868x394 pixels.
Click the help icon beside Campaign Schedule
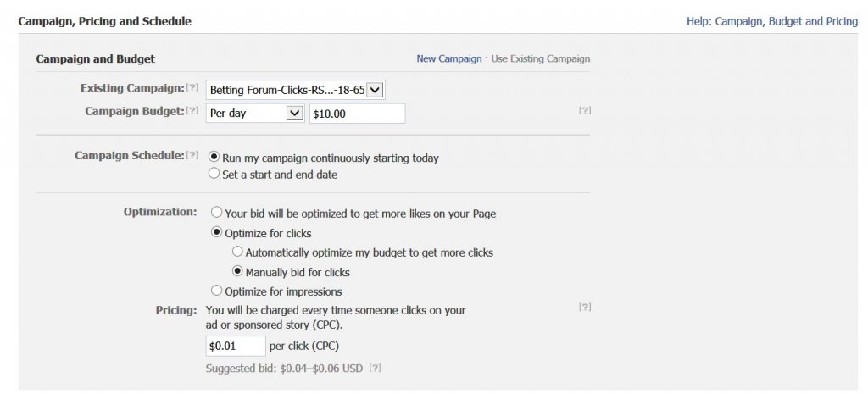pos(192,156)
